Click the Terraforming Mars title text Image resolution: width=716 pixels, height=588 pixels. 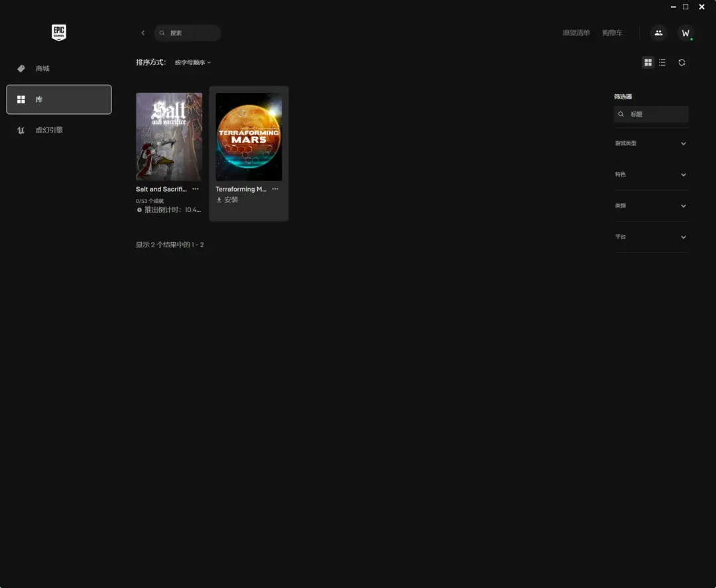[241, 189]
